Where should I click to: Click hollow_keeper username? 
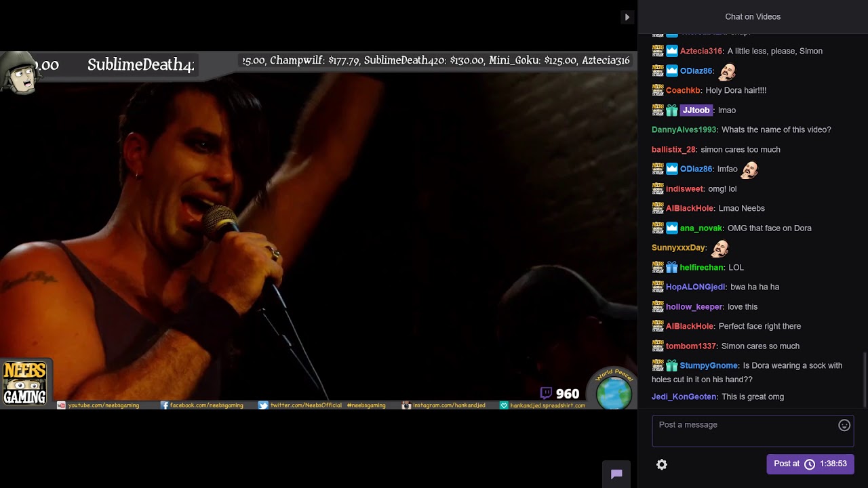pyautogui.click(x=694, y=306)
